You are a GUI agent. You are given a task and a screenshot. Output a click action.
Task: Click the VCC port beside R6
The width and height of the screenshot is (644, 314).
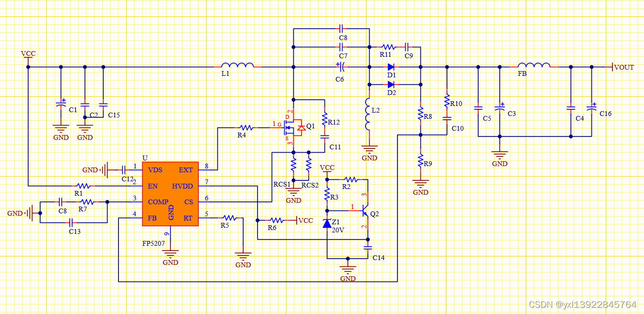click(x=305, y=220)
